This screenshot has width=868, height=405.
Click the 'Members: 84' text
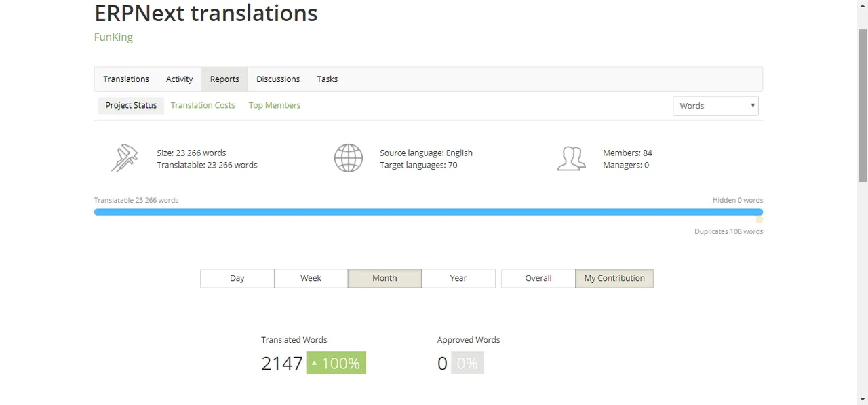point(627,153)
